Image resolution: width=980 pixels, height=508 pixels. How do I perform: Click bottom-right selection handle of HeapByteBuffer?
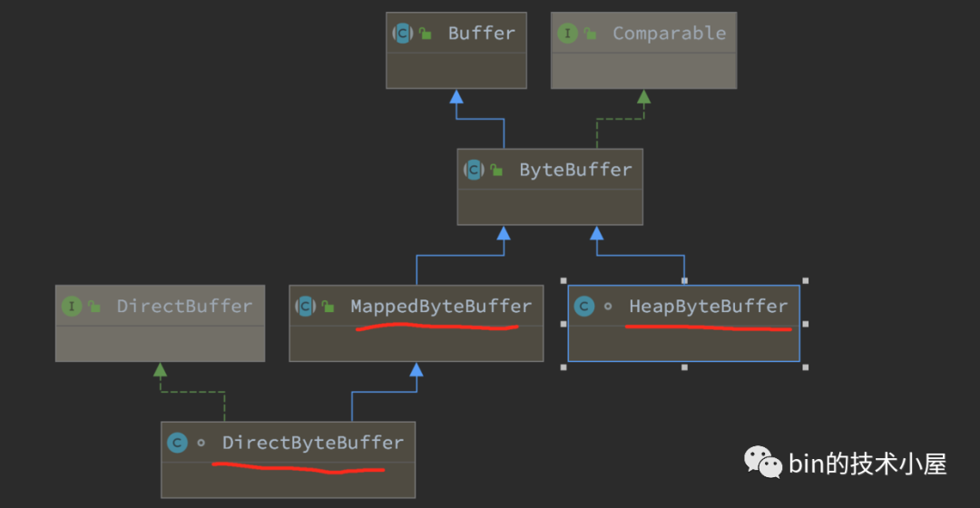click(x=806, y=367)
